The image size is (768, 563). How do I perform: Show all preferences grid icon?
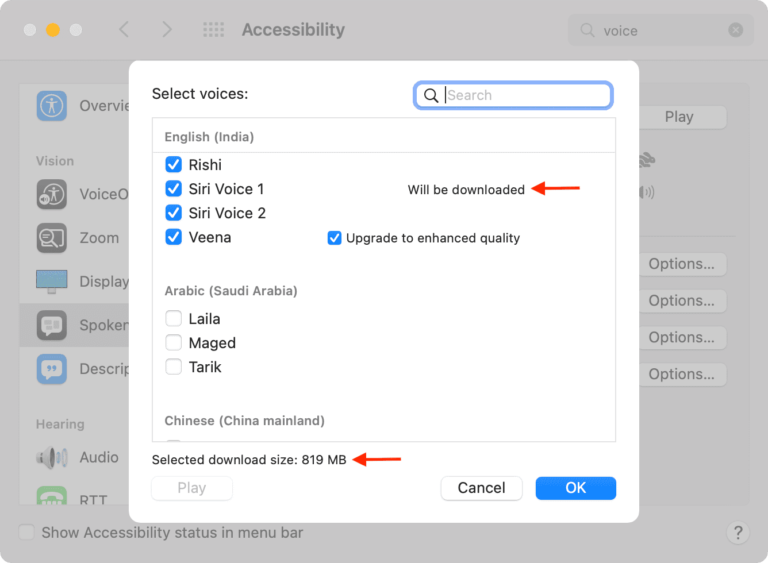click(213, 30)
